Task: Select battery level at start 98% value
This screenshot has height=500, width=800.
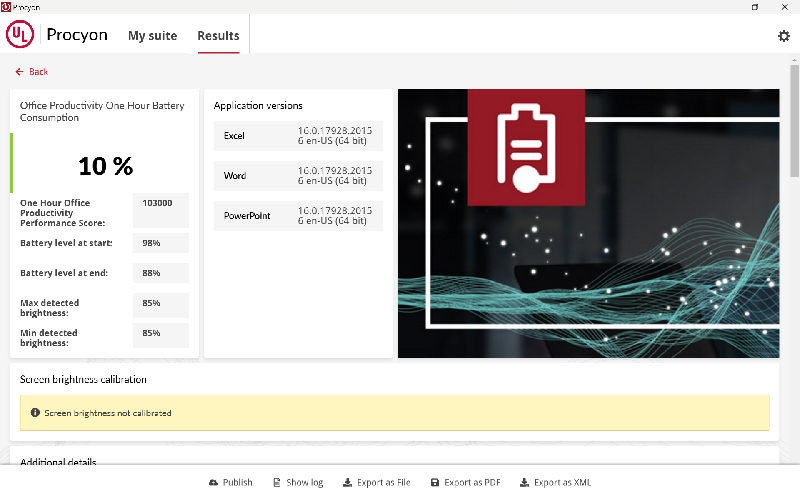Action: pyautogui.click(x=161, y=243)
